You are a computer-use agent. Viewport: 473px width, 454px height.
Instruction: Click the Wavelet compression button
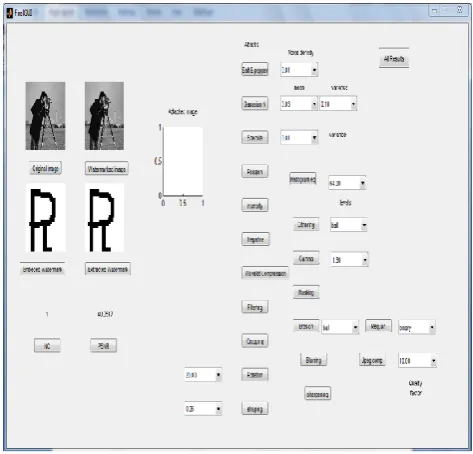click(x=265, y=273)
